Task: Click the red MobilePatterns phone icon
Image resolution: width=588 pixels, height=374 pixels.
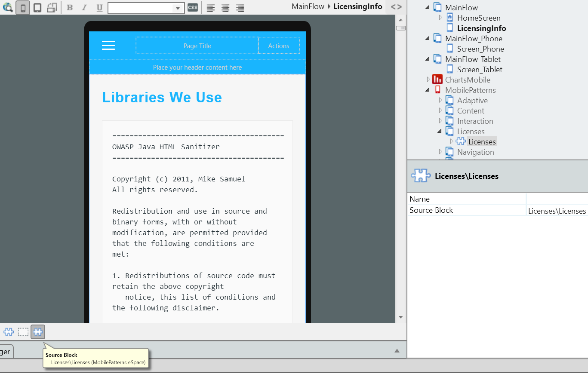Action: [437, 90]
